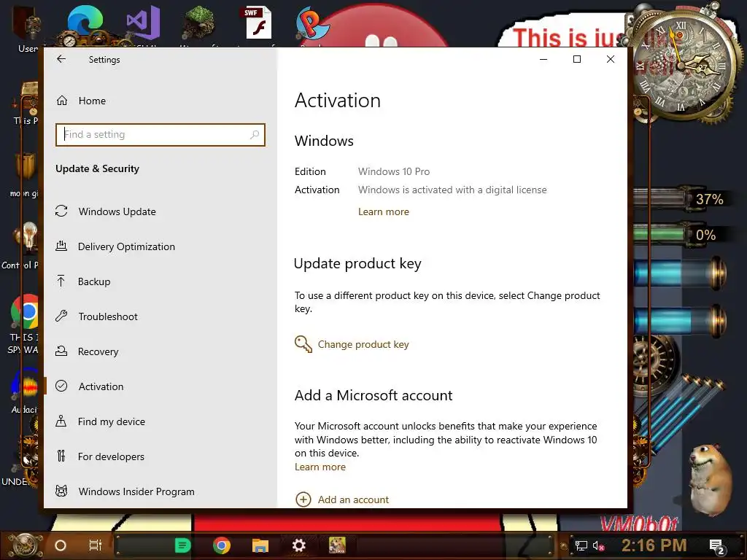The image size is (747, 560).
Task: Click the Windows Update refresh arrows icon
Action: [x=61, y=211]
